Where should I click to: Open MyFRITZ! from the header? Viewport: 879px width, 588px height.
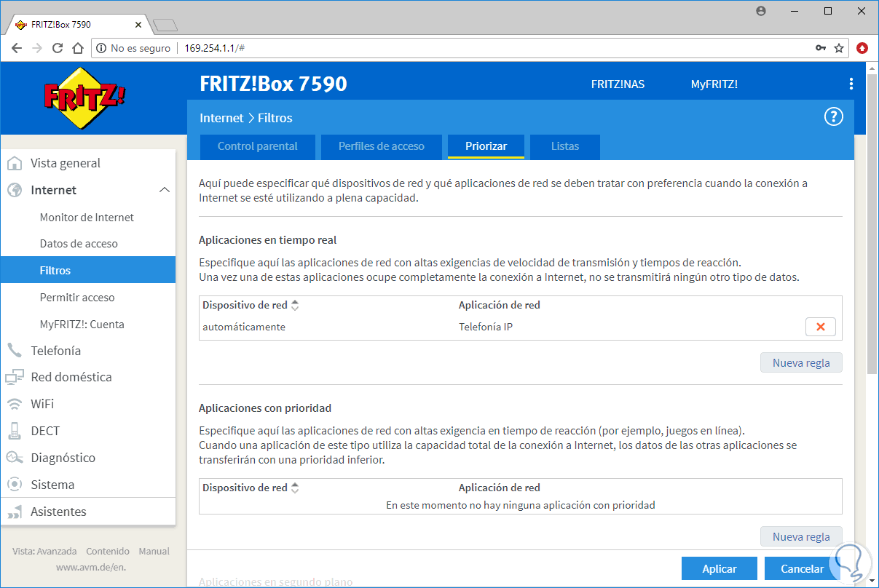click(714, 84)
